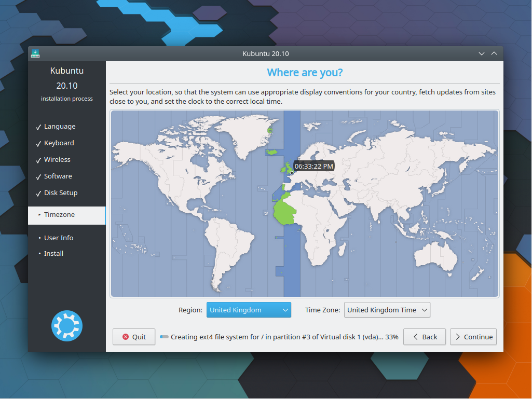The width and height of the screenshot is (532, 399).
Task: Click the 'installation process' sidebar text
Action: click(x=67, y=99)
